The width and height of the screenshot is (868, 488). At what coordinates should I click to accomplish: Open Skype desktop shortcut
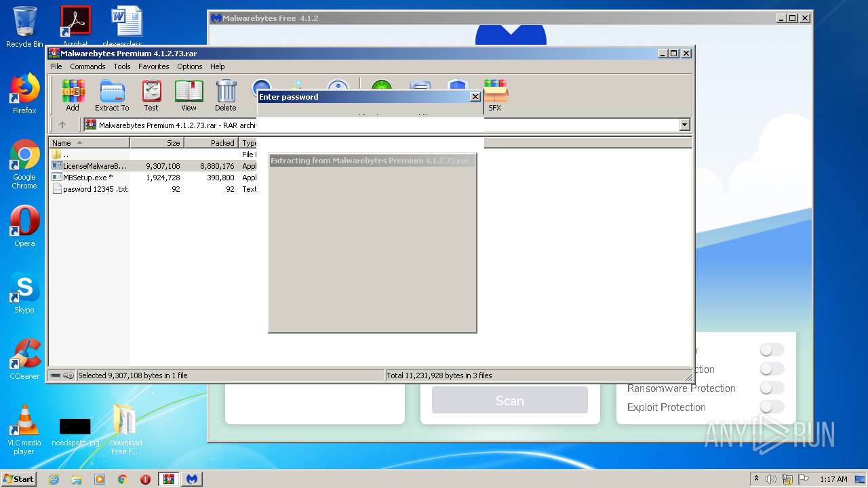24,293
